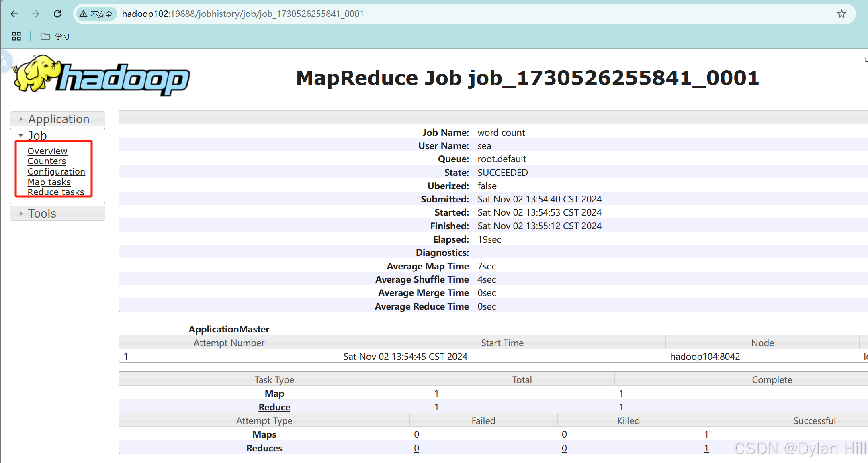
Task: Click successful Reduces count link
Action: [x=706, y=448]
